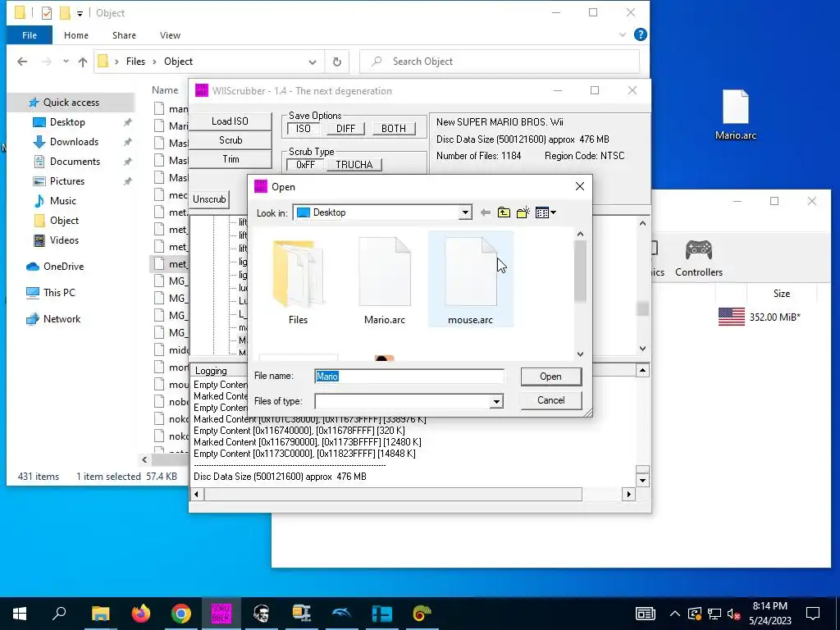Viewport: 840px width, 630px height.
Task: Show hidden tray icons chevron
Action: [x=674, y=614]
